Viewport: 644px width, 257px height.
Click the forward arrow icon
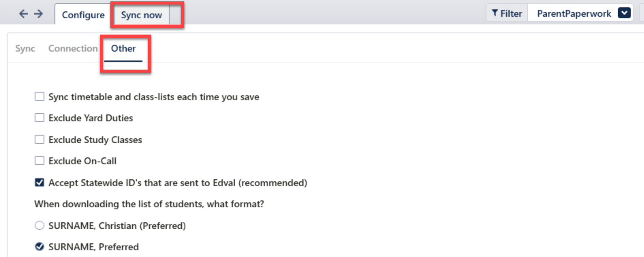39,14
